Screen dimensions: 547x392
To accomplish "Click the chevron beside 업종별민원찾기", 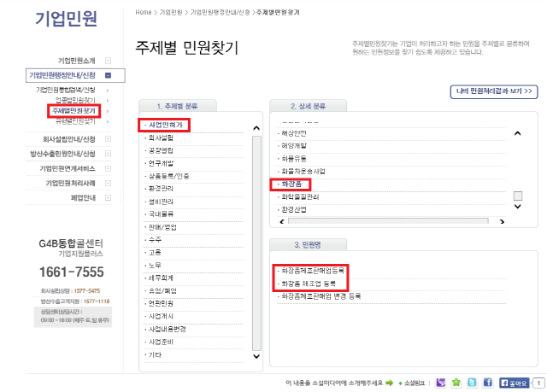I will [x=108, y=101].
